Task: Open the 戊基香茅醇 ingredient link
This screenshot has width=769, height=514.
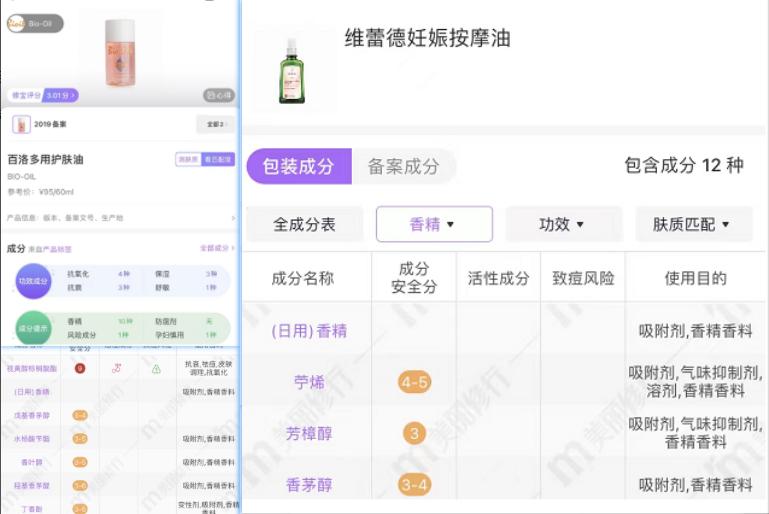Action: 32,415
